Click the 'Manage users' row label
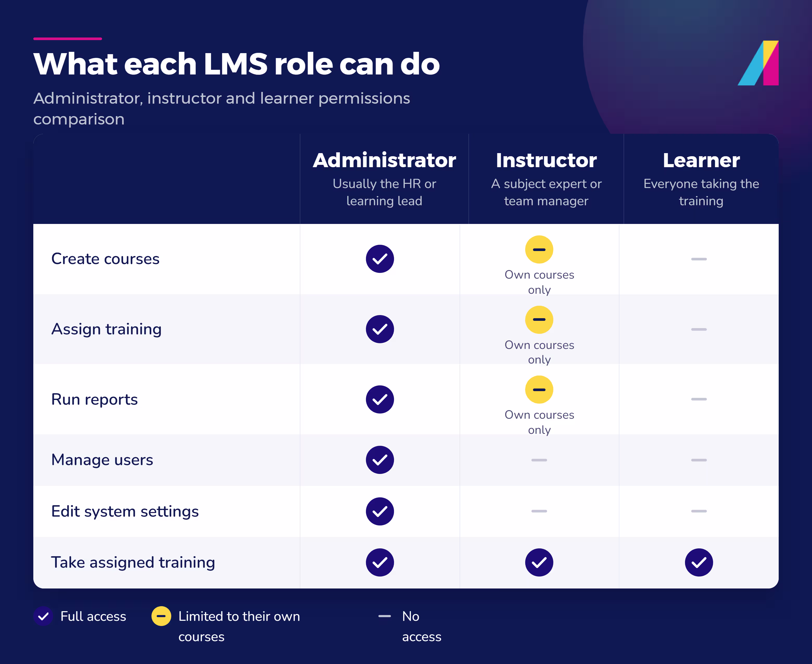 pos(102,460)
